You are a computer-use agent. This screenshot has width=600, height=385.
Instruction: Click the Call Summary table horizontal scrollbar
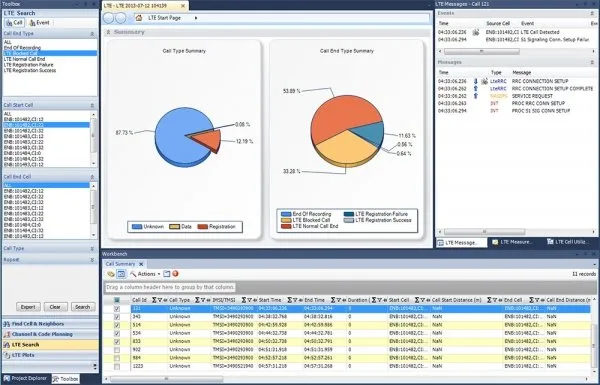tap(166, 378)
